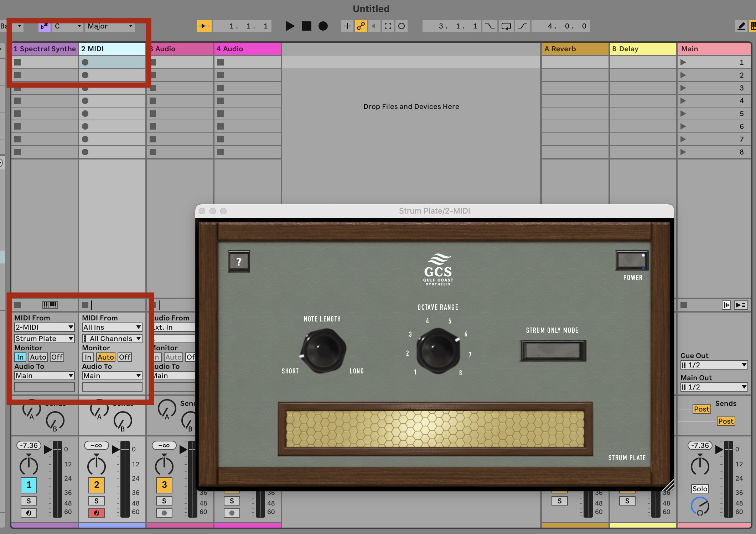Set track 1 Monitor to In
The height and width of the screenshot is (534, 756).
pyautogui.click(x=20, y=357)
